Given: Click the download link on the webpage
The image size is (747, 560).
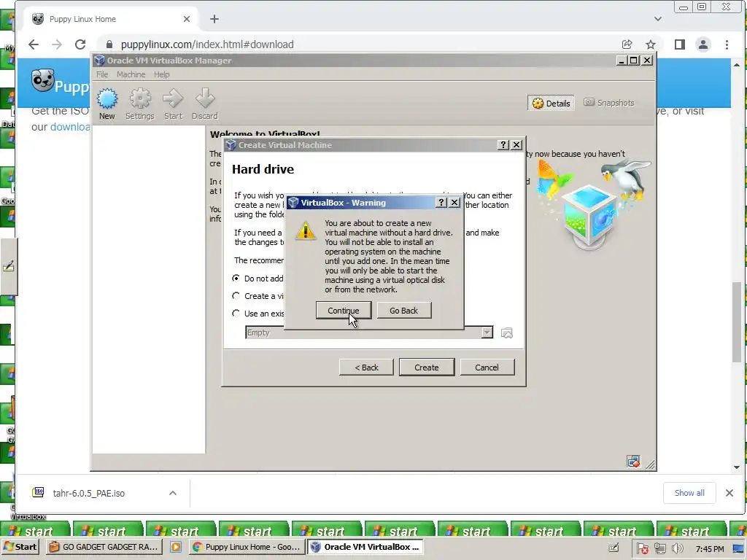Looking at the screenshot, I should 69,127.
